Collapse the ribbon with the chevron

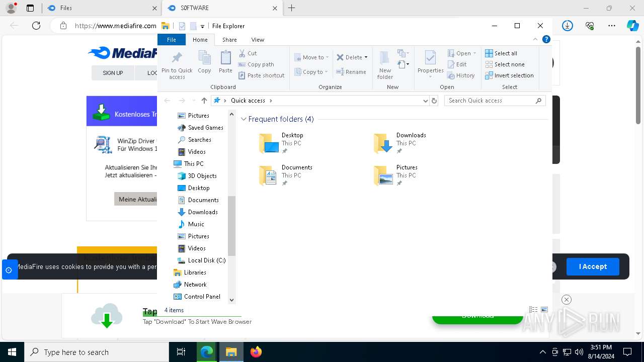coord(535,39)
